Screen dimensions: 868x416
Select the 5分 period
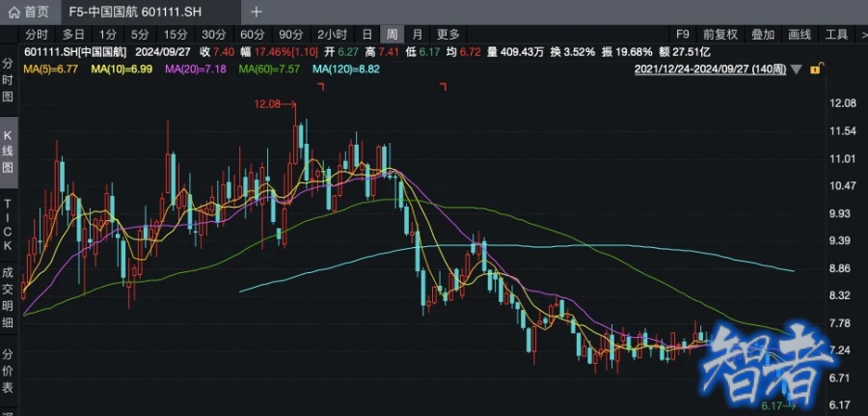click(x=140, y=35)
